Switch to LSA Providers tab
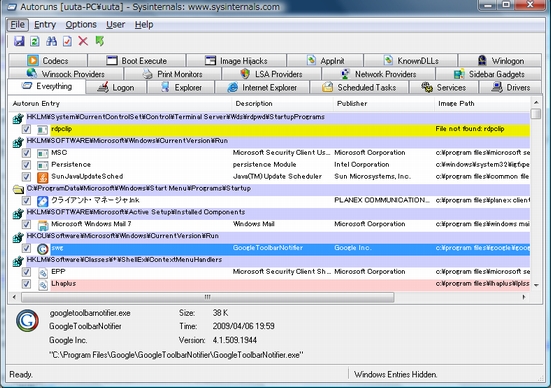Image resolution: width=551 pixels, height=388 pixels. click(271, 74)
